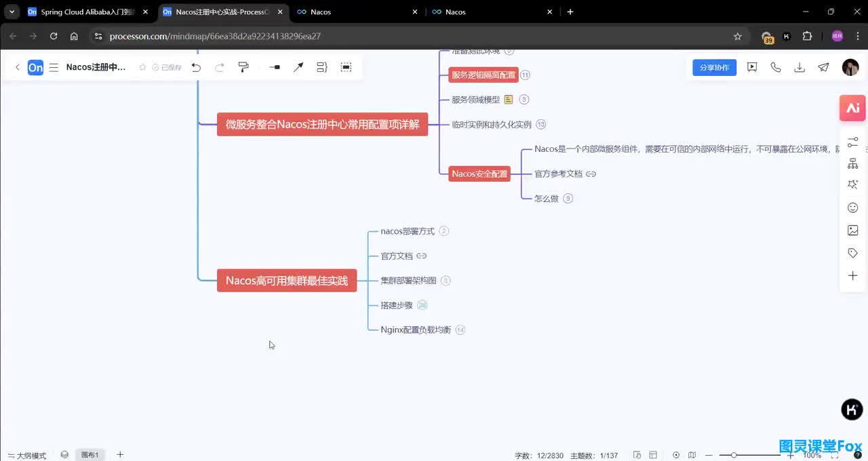The height and width of the screenshot is (461, 868).
Task: Open the hamburger main menu
Action: 54,67
